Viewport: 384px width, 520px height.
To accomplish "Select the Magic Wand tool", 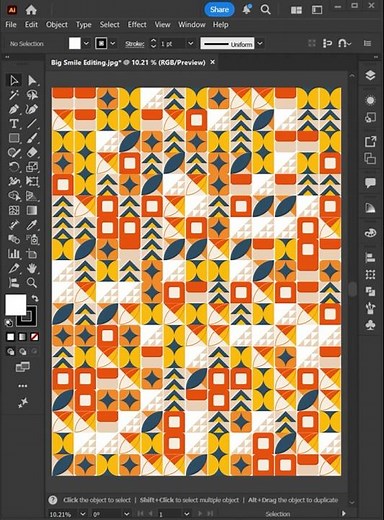I will point(14,95).
